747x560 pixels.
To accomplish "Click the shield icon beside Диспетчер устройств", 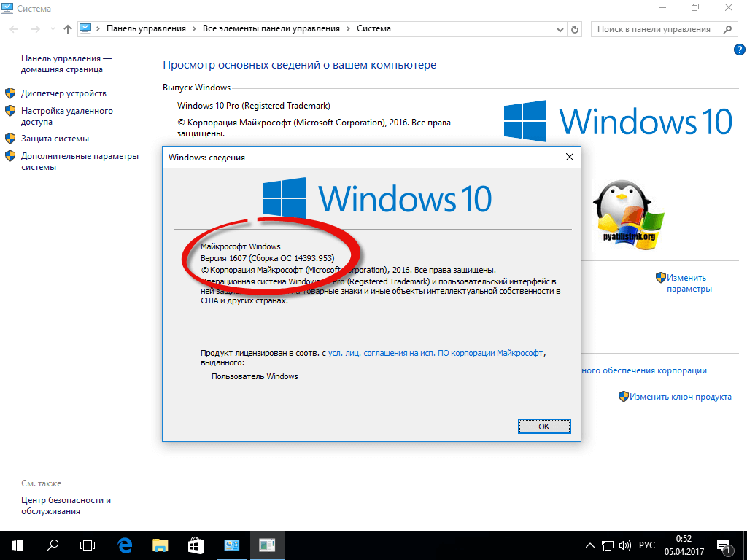I will click(x=10, y=93).
